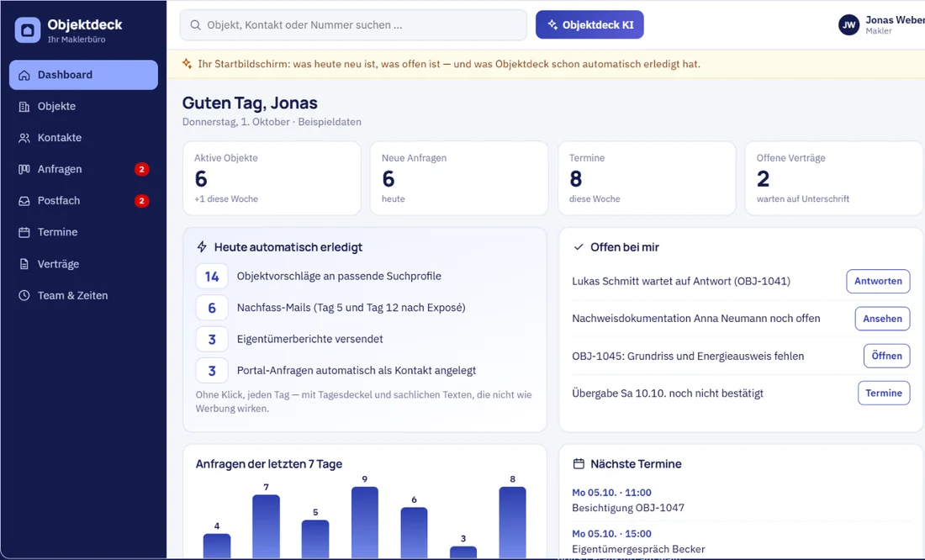Click the JW user avatar
Viewport: 925px width, 560px height.
point(849,24)
